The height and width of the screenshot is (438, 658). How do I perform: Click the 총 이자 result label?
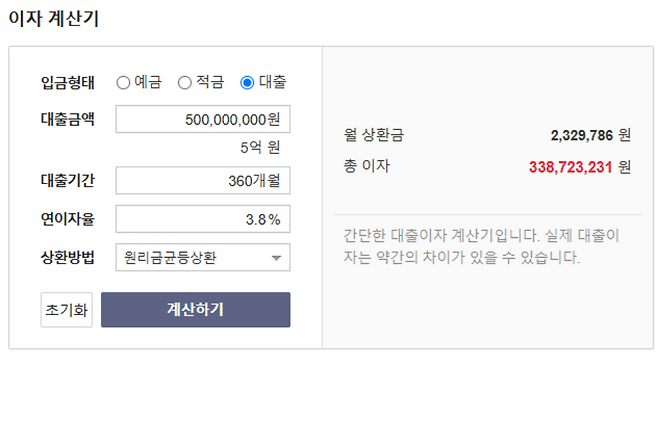(366, 166)
